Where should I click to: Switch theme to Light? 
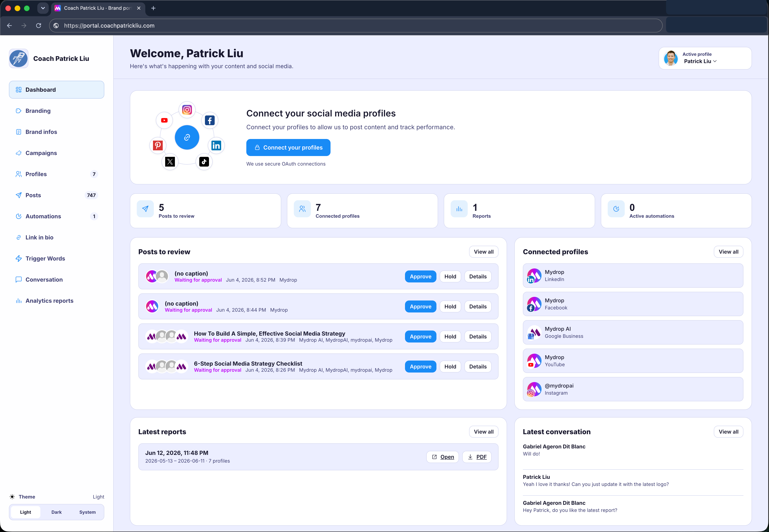point(25,512)
